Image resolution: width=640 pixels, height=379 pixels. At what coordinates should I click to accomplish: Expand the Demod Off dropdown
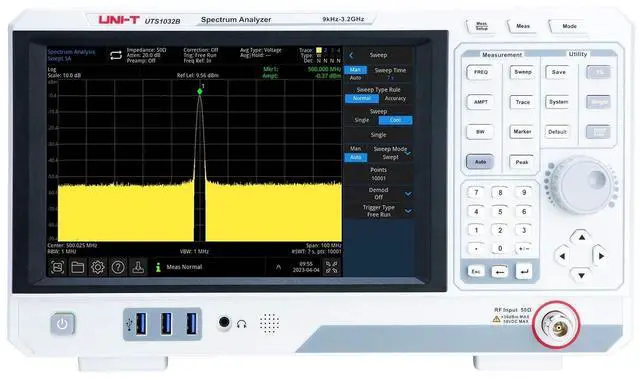[408, 194]
